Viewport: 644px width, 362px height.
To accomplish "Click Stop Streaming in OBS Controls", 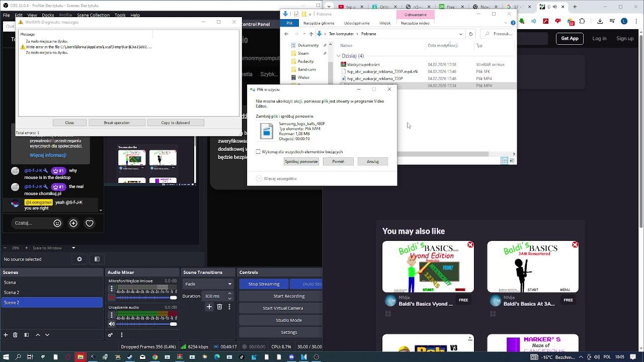I will pyautogui.click(x=264, y=284).
